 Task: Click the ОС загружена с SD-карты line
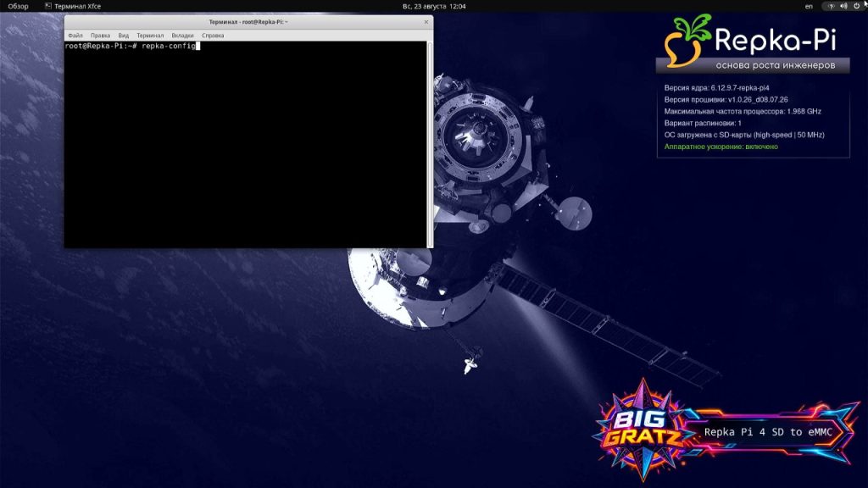[744, 135]
